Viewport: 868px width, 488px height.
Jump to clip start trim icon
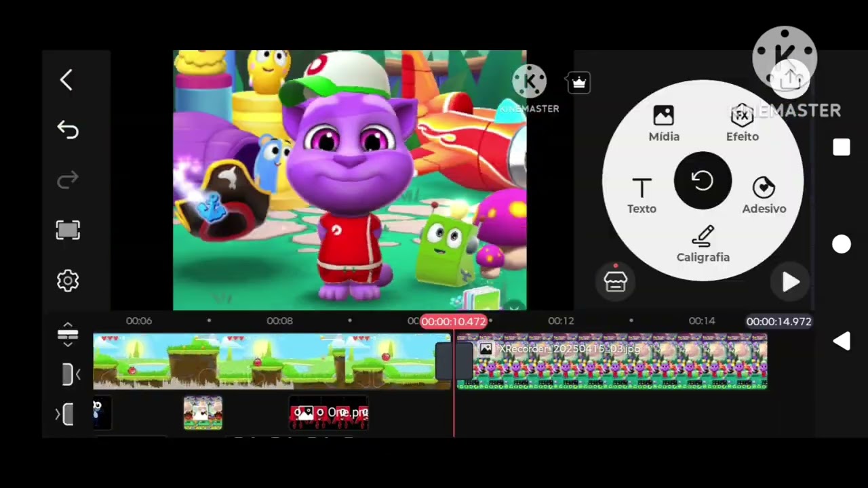pos(70,374)
